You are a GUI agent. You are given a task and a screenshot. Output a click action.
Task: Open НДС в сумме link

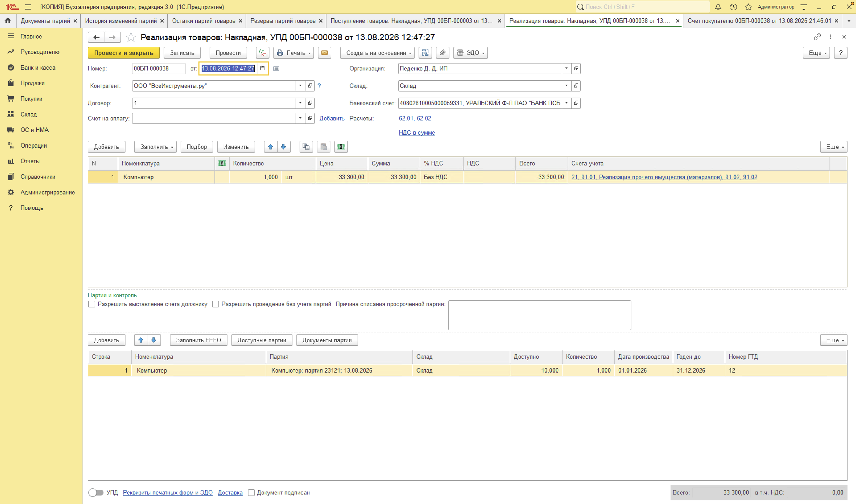point(417,132)
